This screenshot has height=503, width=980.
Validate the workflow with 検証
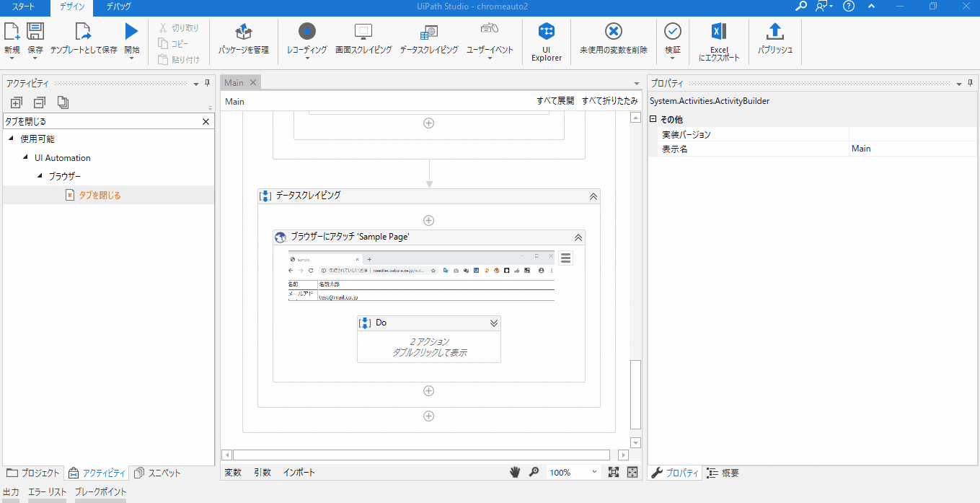pos(672,41)
